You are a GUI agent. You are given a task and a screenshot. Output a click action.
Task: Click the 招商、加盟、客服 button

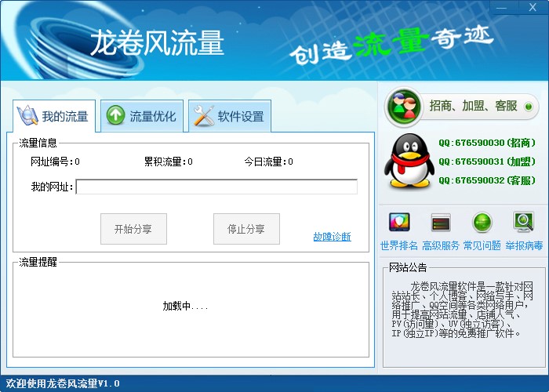(x=461, y=107)
